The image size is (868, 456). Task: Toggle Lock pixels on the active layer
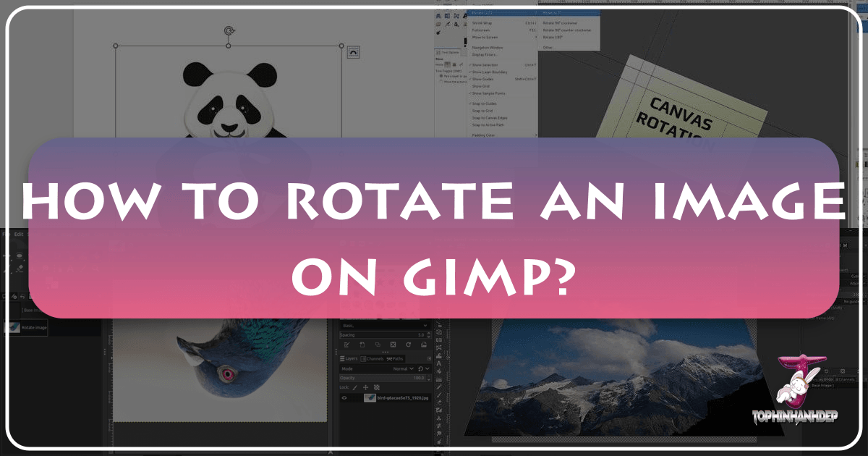pos(355,387)
